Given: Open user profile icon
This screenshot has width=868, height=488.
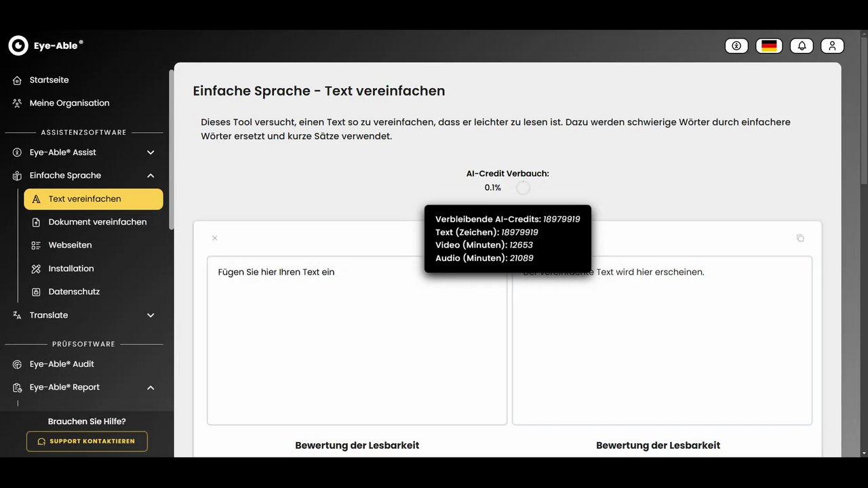Looking at the screenshot, I should tap(832, 45).
